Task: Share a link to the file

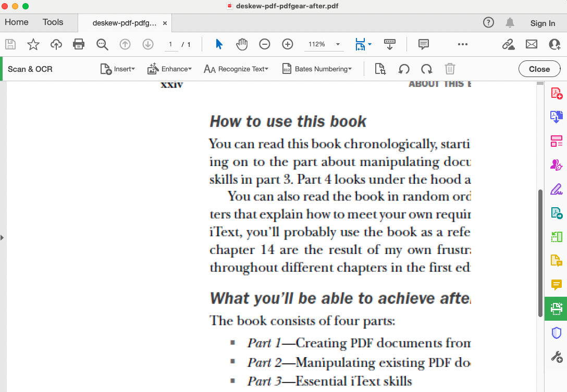Action: pos(509,44)
